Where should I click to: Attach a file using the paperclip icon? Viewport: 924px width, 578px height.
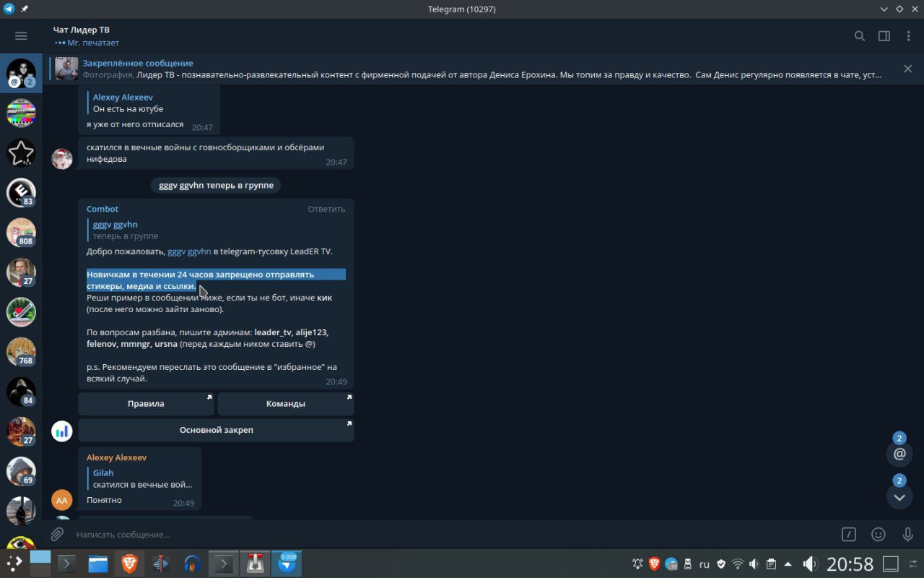57,535
